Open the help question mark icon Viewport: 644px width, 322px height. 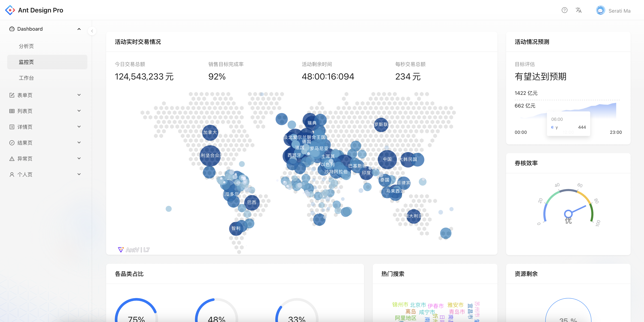564,10
